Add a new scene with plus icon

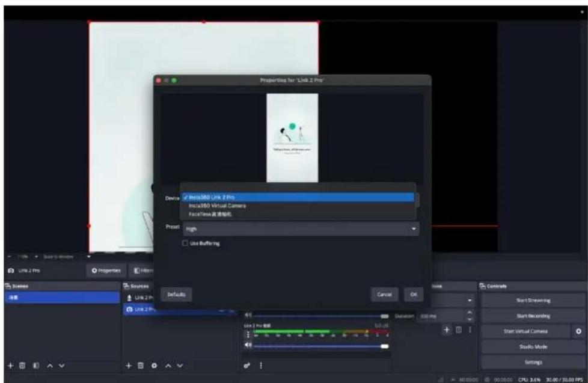[x=10, y=366]
